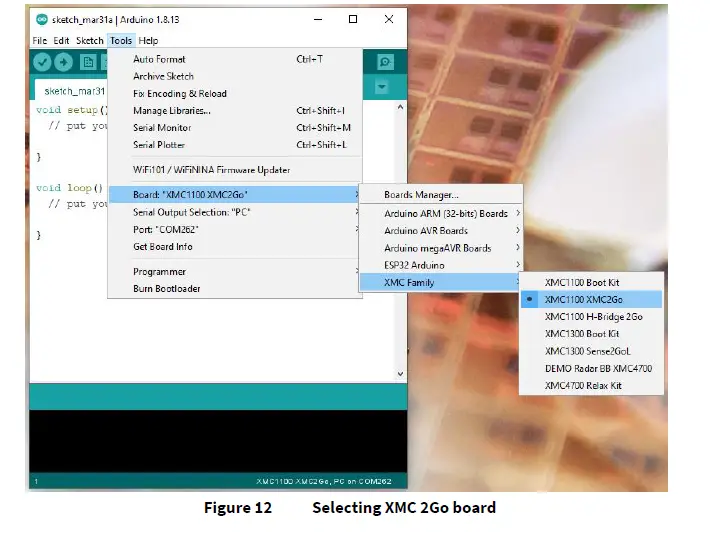The image size is (710, 537).
Task: Expand Serial Output Selection: "PC" submenu
Action: click(235, 212)
